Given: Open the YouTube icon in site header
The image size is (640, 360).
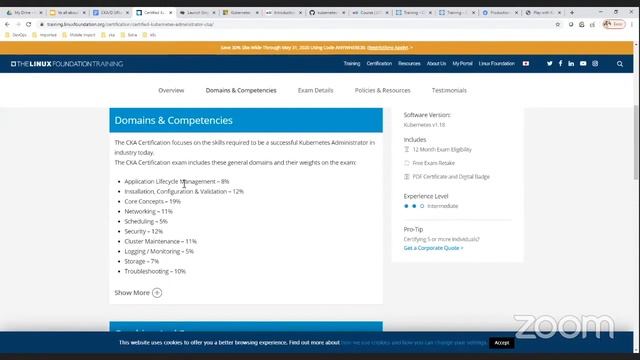Looking at the screenshot, I should (x=583, y=64).
